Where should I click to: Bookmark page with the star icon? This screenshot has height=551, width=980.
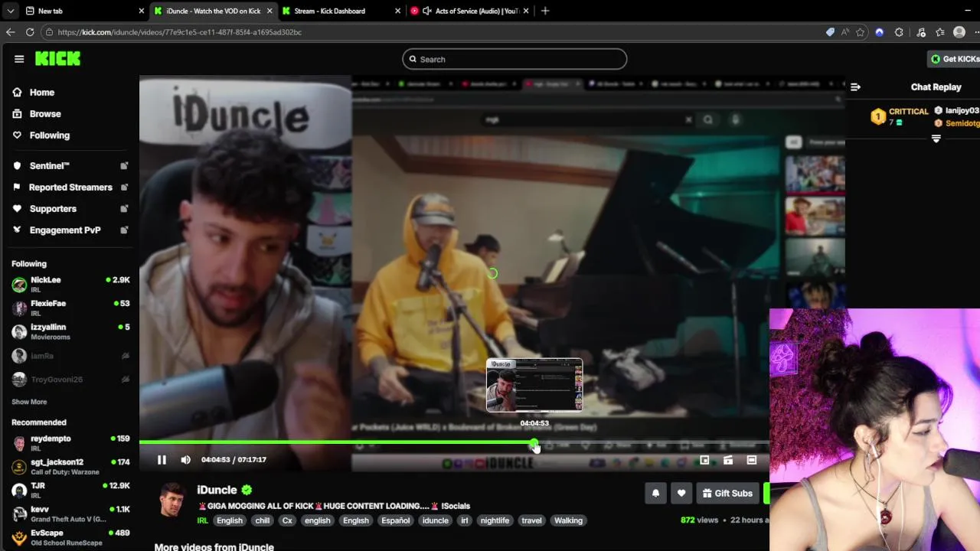click(861, 32)
